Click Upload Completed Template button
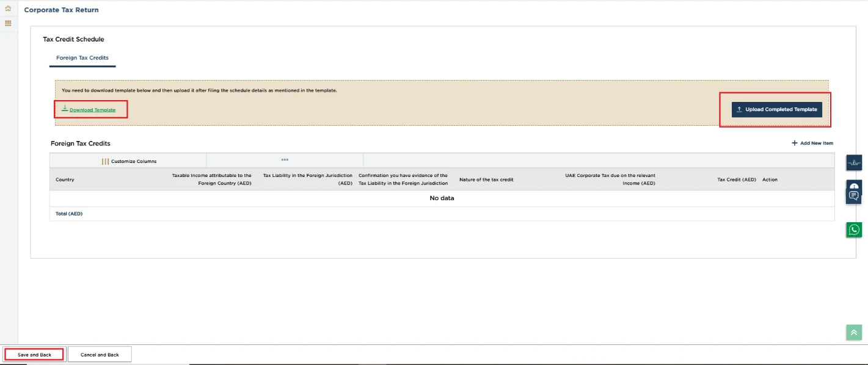The height and width of the screenshot is (365, 868). click(x=777, y=109)
